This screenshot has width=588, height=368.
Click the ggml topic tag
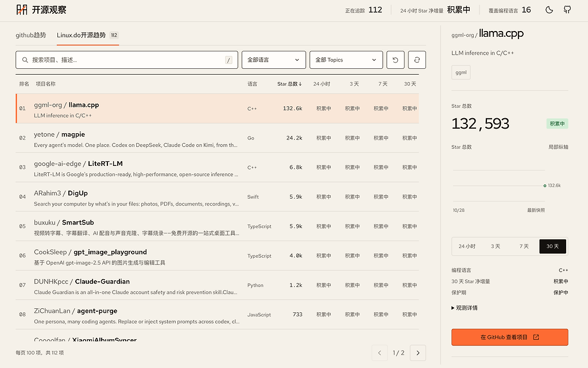(x=461, y=72)
